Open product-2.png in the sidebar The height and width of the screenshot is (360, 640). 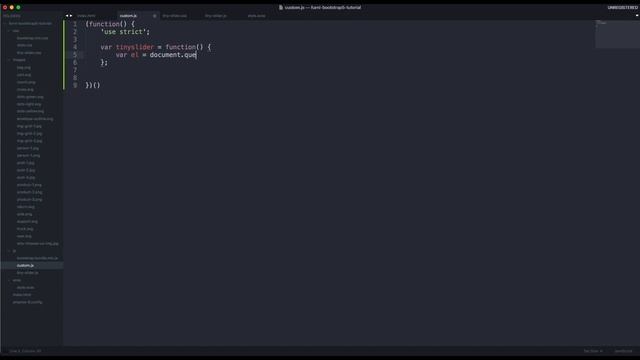(x=29, y=192)
